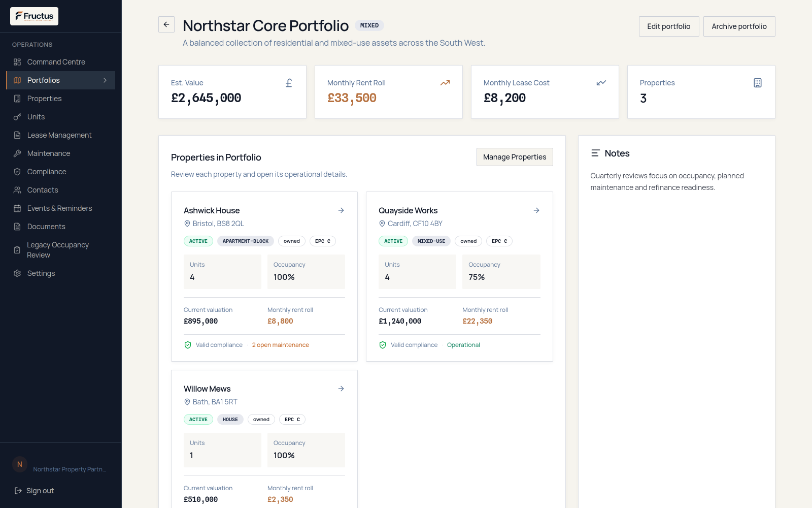
Task: Navigate to Maintenance
Action: pyautogui.click(x=61, y=153)
